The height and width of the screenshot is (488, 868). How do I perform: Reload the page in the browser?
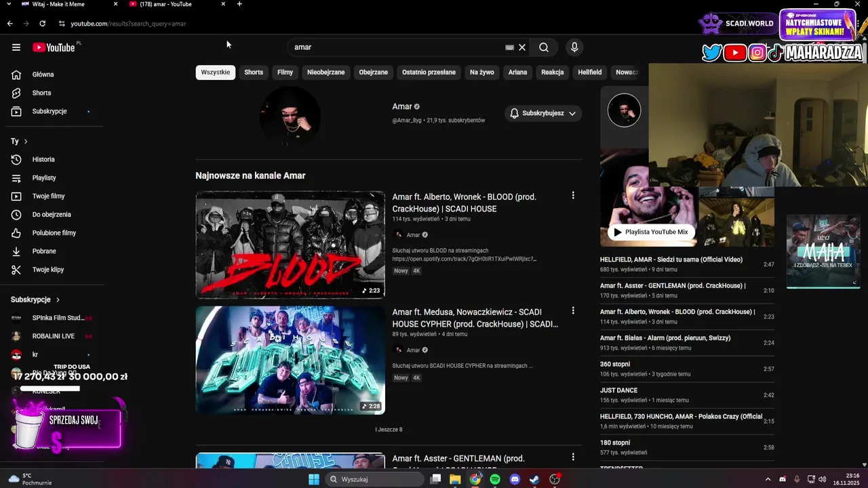[42, 24]
